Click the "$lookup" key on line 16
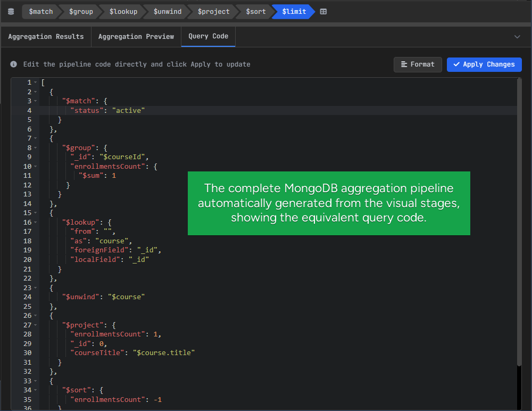The height and width of the screenshot is (411, 532). pyautogui.click(x=80, y=223)
